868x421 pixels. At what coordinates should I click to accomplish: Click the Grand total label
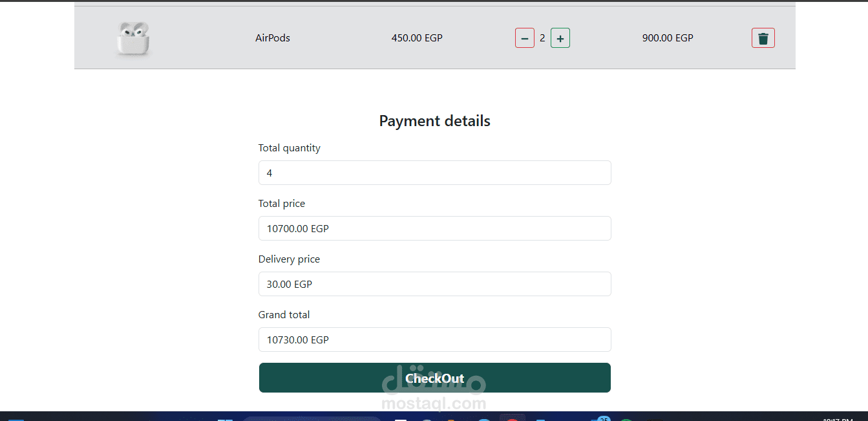284,315
